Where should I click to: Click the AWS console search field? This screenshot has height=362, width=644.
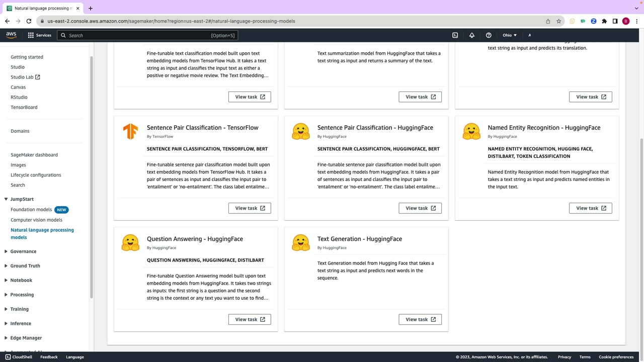[147, 35]
